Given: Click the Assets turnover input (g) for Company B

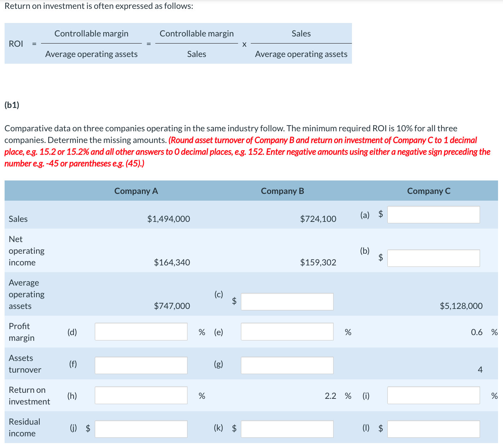Looking at the screenshot, I should pos(287,365).
